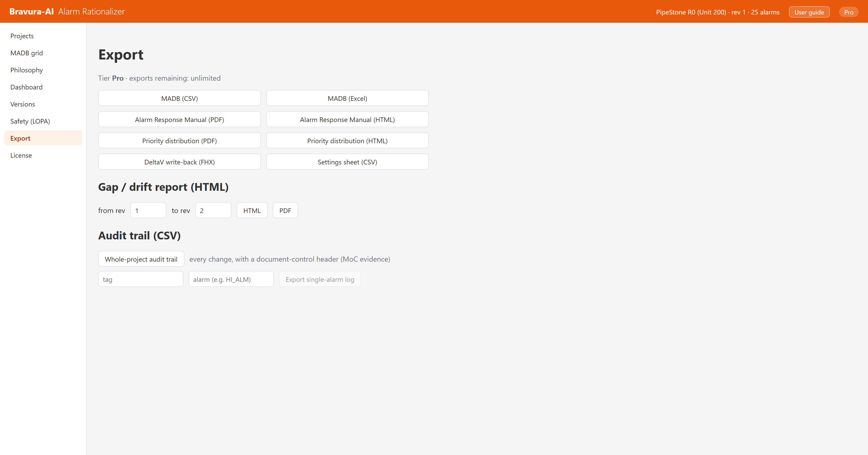This screenshot has height=455, width=868.
Task: Open the Philosophy section
Action: [43, 70]
